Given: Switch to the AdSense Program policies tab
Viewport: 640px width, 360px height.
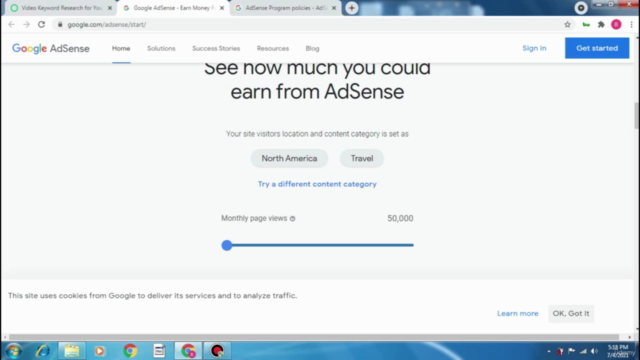Looking at the screenshot, I should pos(286,8).
